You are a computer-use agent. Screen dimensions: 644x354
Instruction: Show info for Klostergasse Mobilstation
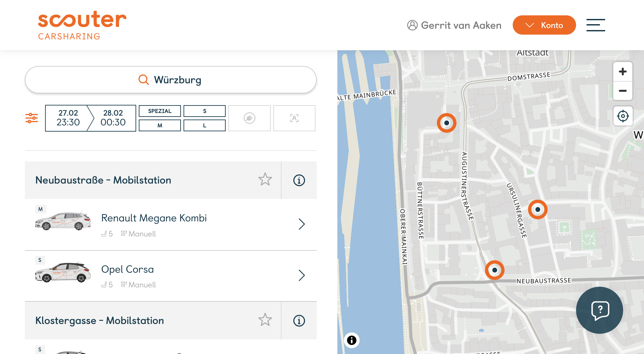(x=299, y=321)
